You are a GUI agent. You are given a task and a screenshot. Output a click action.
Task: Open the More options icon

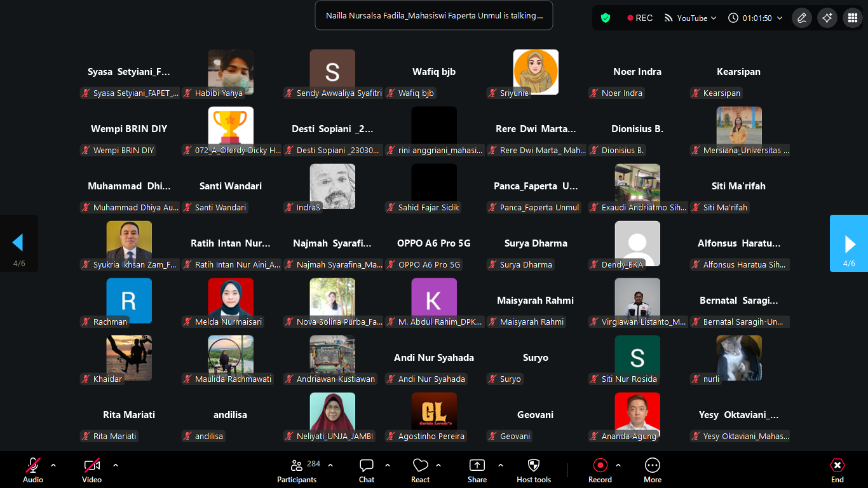click(x=653, y=465)
